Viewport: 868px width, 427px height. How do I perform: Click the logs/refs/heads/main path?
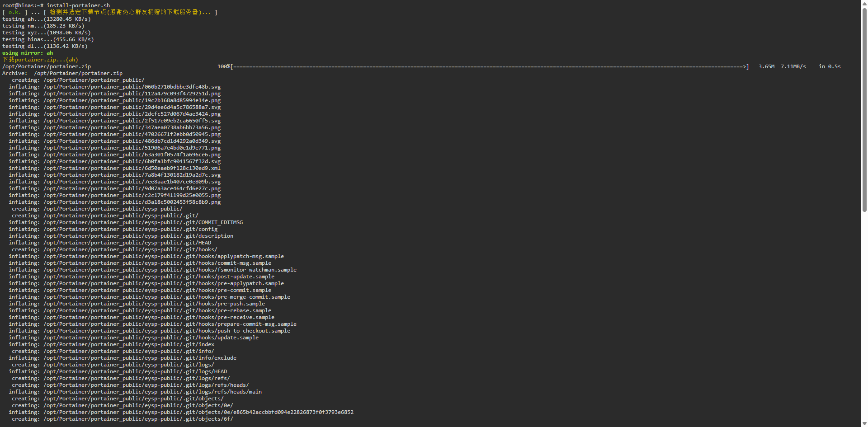coord(152,392)
